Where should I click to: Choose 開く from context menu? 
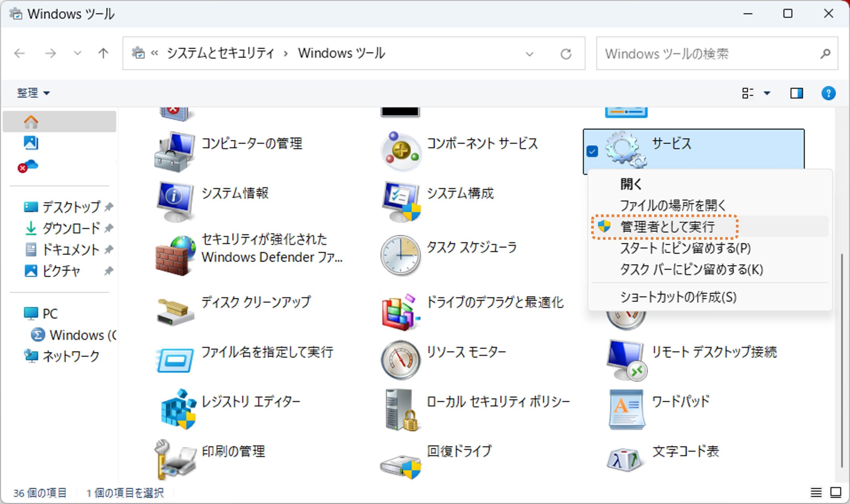coord(631,184)
